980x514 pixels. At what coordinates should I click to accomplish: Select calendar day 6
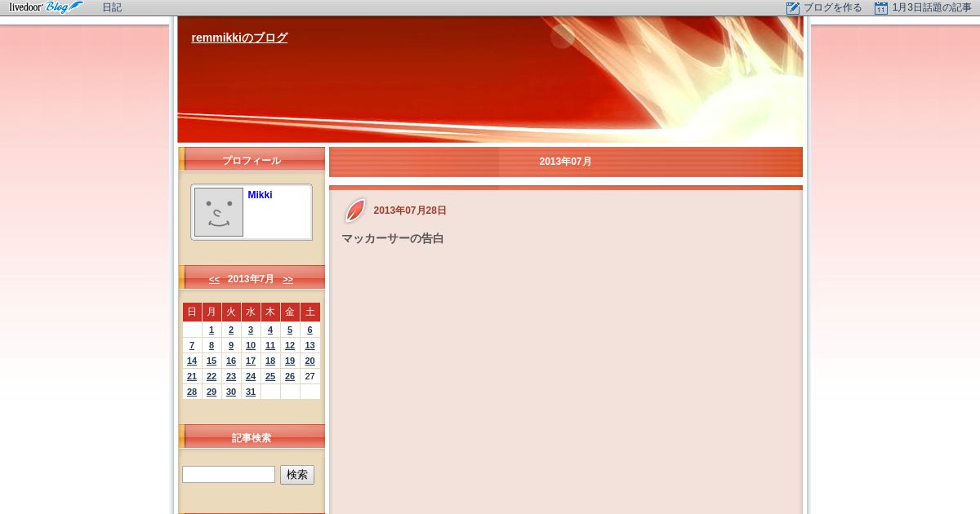pos(310,330)
